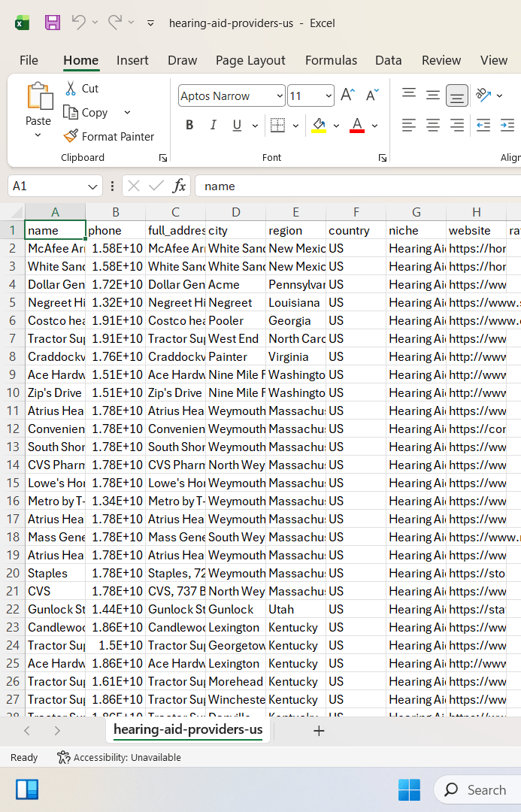Cut the selection with the scissors
The height and width of the screenshot is (812, 521).
point(81,89)
